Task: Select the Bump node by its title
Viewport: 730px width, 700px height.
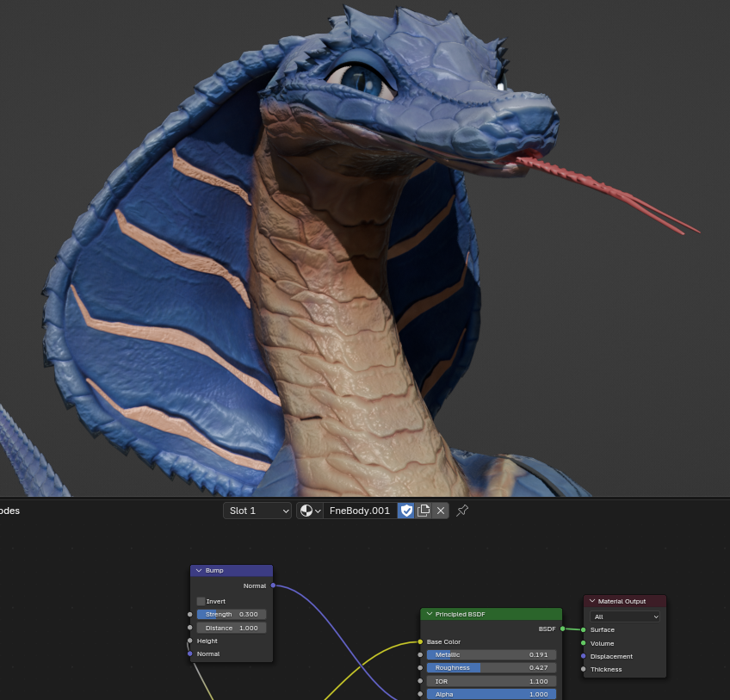Action: [214, 571]
